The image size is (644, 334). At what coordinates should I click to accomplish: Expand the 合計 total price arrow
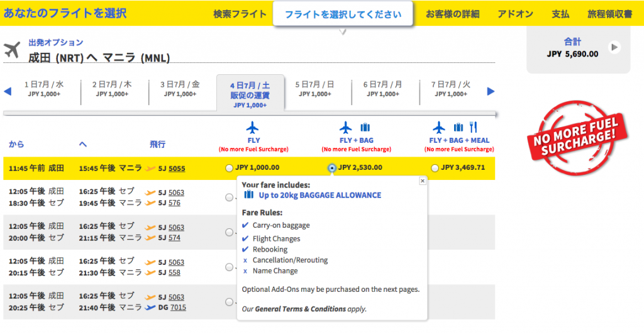pyautogui.click(x=614, y=47)
